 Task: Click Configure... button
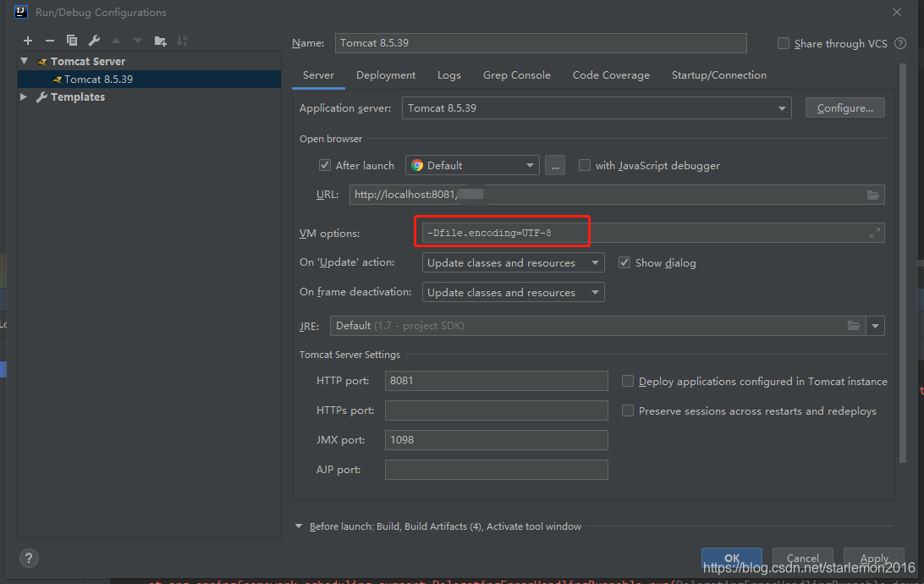click(x=845, y=107)
